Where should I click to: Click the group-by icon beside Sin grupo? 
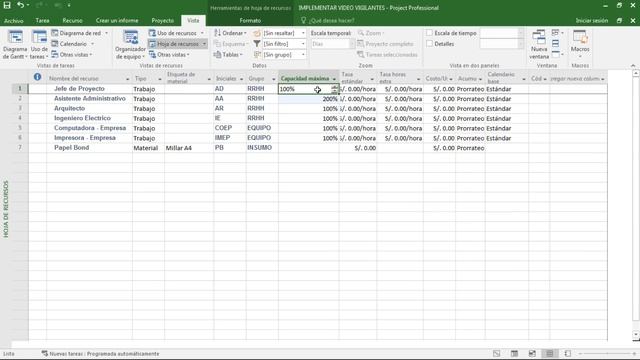click(x=257, y=54)
